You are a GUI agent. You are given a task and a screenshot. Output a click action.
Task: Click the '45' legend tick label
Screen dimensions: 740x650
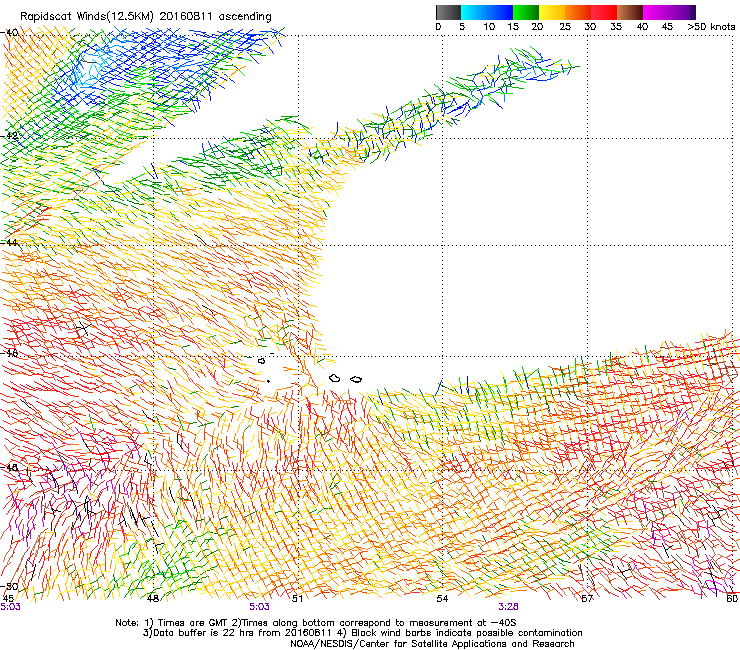[667, 27]
